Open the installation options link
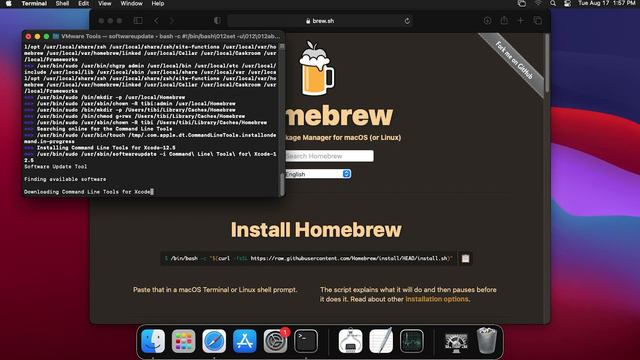This screenshot has height=360, width=640. [x=437, y=299]
